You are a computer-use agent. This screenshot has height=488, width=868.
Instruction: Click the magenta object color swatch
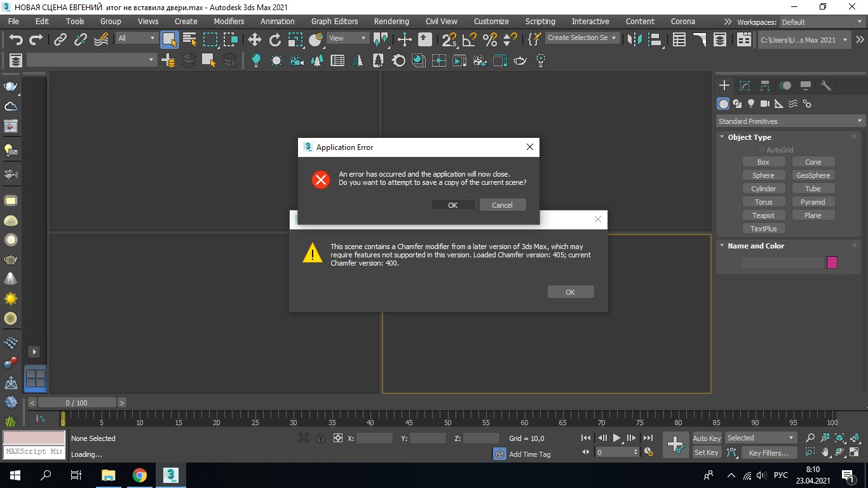pyautogui.click(x=832, y=262)
